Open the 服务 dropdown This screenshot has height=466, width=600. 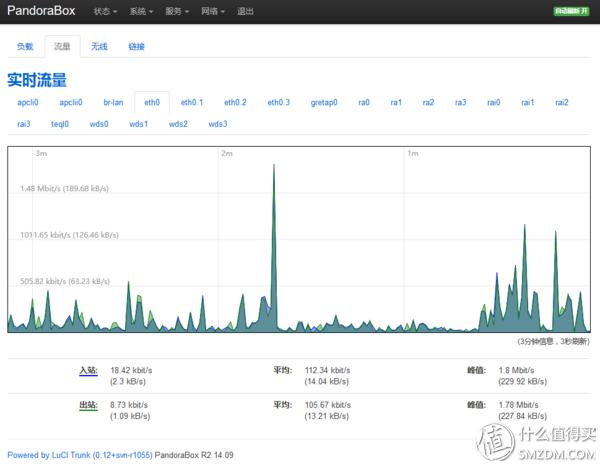point(177,11)
